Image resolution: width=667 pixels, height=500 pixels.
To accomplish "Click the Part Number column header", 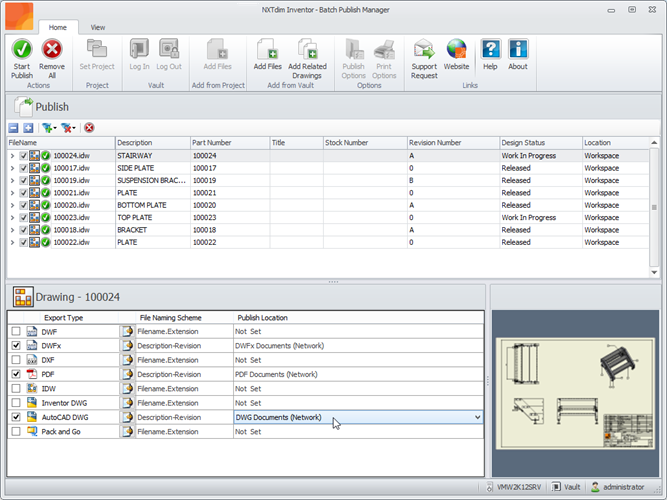I will 230,143.
